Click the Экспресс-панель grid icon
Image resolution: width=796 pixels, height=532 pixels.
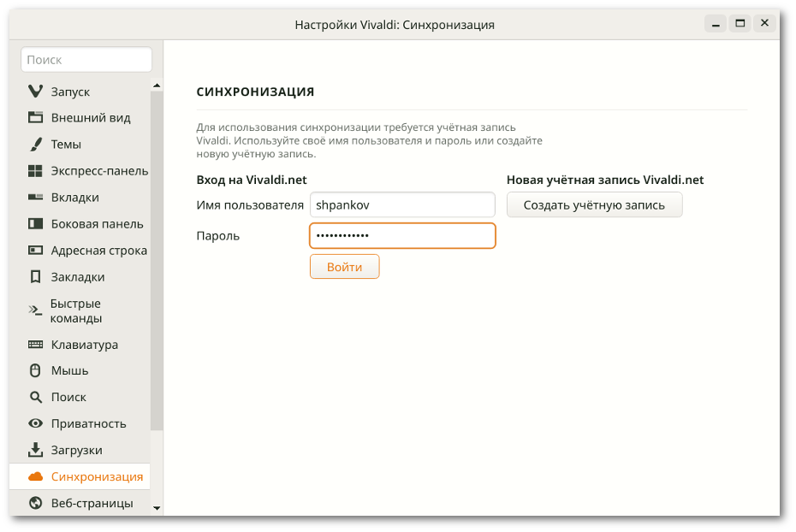click(36, 171)
